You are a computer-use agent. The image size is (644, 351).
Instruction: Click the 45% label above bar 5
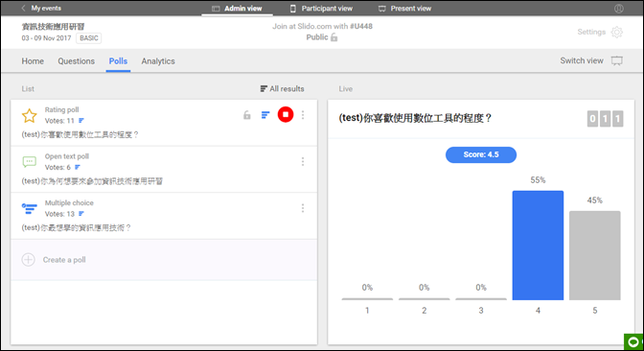click(595, 200)
